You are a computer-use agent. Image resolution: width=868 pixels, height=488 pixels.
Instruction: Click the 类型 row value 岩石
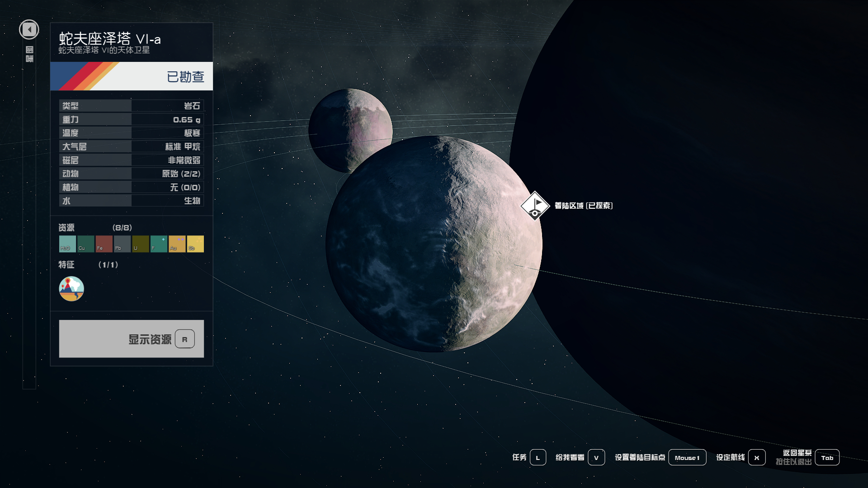(192, 106)
